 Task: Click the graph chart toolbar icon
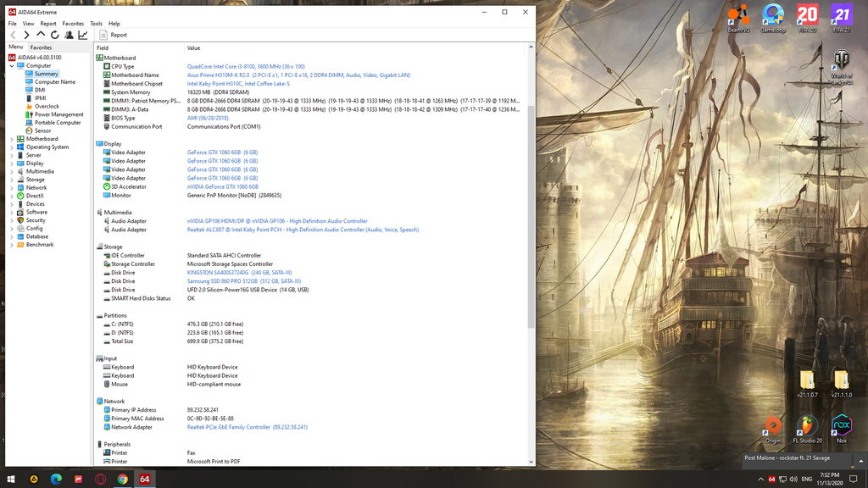(83, 35)
